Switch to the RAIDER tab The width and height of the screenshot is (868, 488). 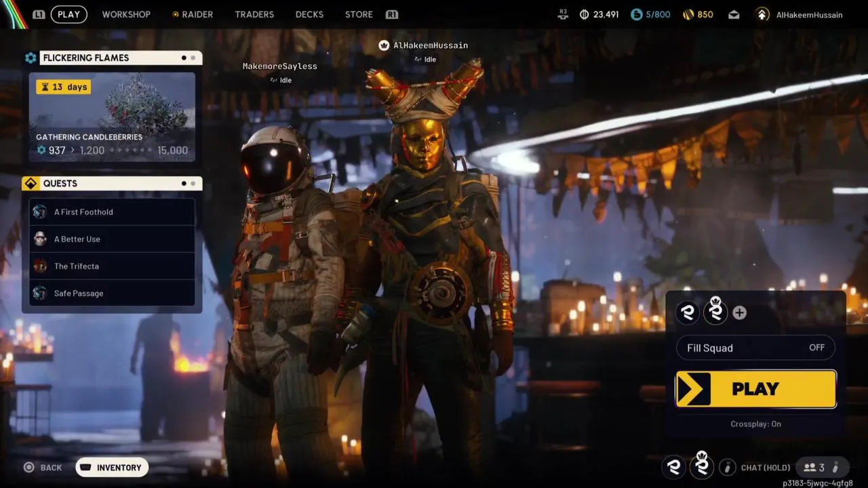197,14
